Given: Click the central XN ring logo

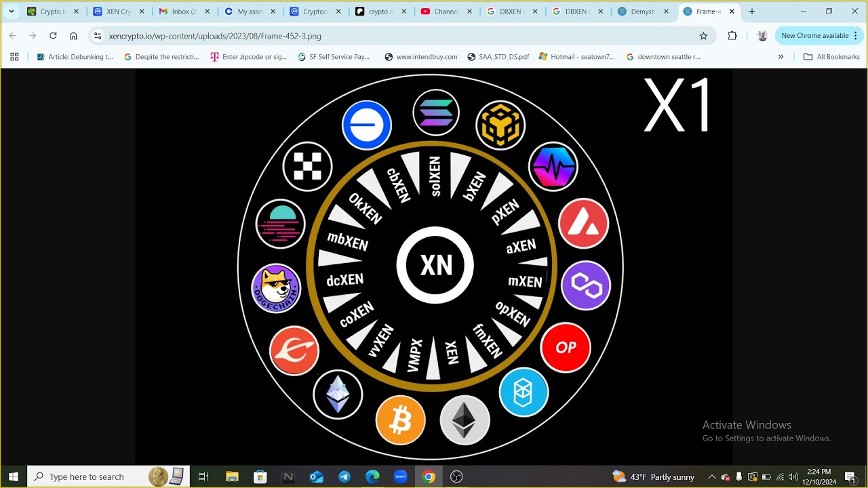Looking at the screenshot, I should point(435,265).
